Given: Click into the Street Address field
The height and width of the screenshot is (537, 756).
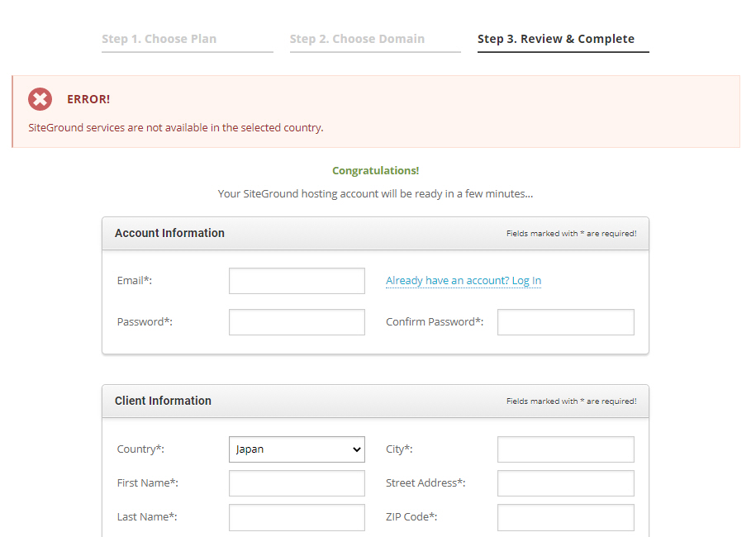Looking at the screenshot, I should tap(565, 483).
